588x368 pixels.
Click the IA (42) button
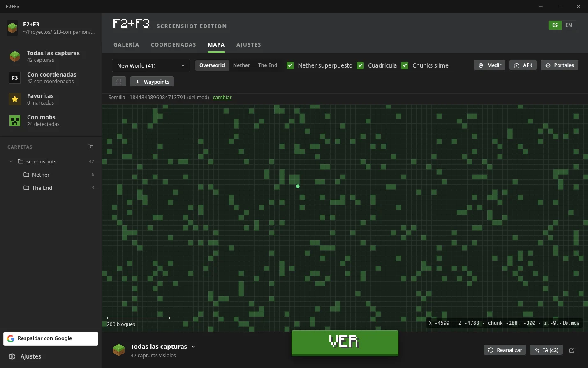tap(546, 350)
